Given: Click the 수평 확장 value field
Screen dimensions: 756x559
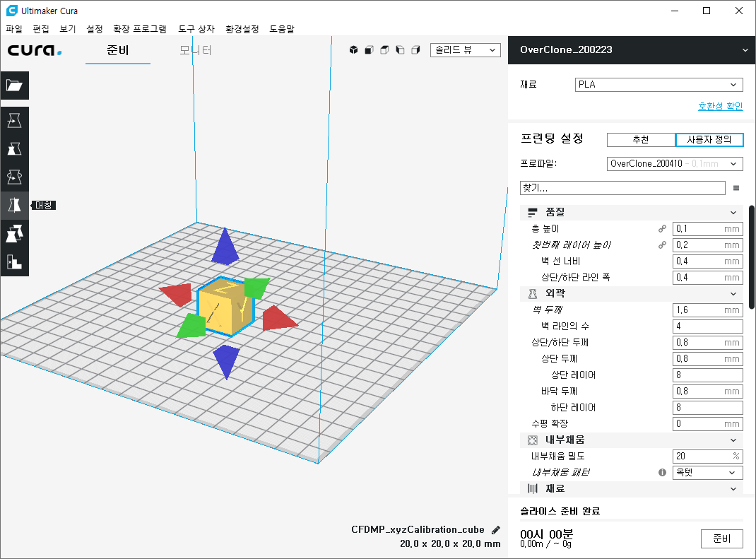Looking at the screenshot, I should tap(707, 424).
